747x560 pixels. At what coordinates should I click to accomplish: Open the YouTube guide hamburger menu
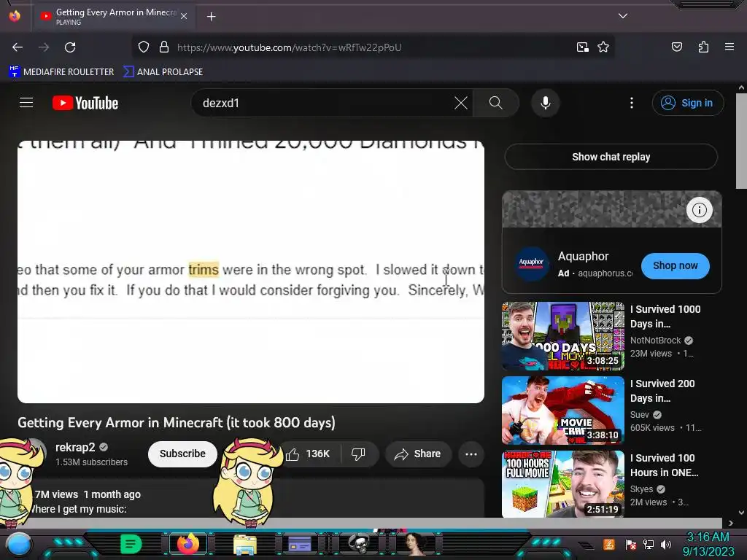[x=26, y=103]
